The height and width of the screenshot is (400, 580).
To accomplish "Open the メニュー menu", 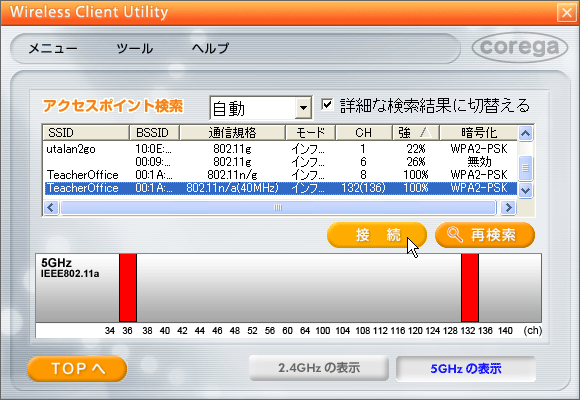I will click(x=53, y=48).
